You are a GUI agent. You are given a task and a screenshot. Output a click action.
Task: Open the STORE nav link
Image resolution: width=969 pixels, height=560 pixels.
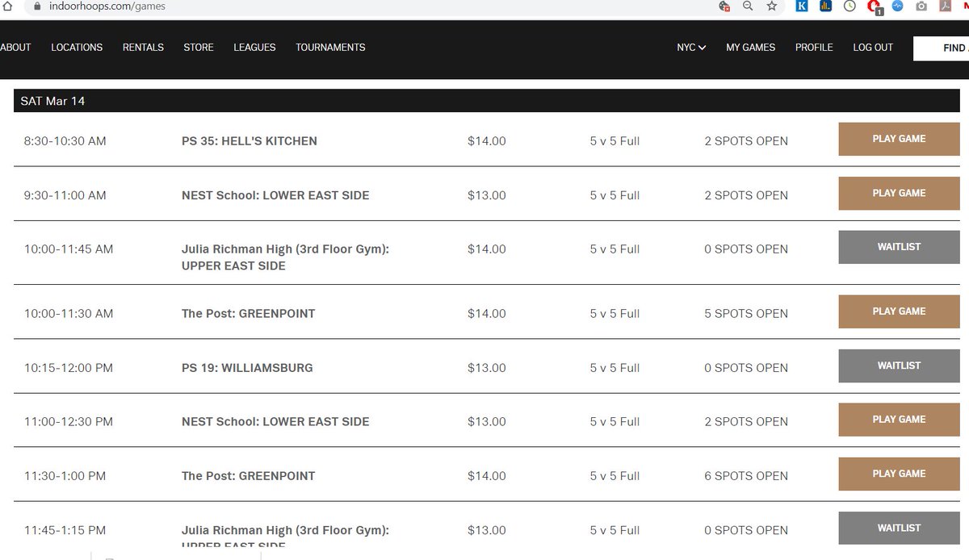tap(199, 47)
